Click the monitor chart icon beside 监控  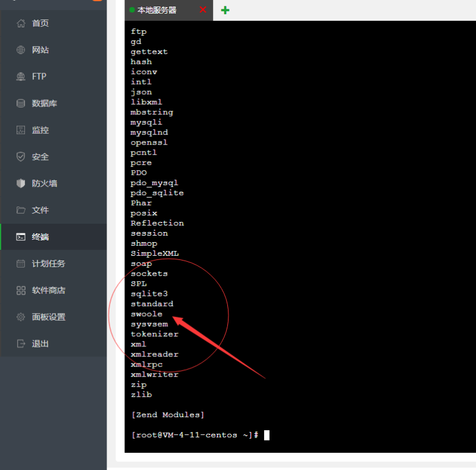point(21,130)
